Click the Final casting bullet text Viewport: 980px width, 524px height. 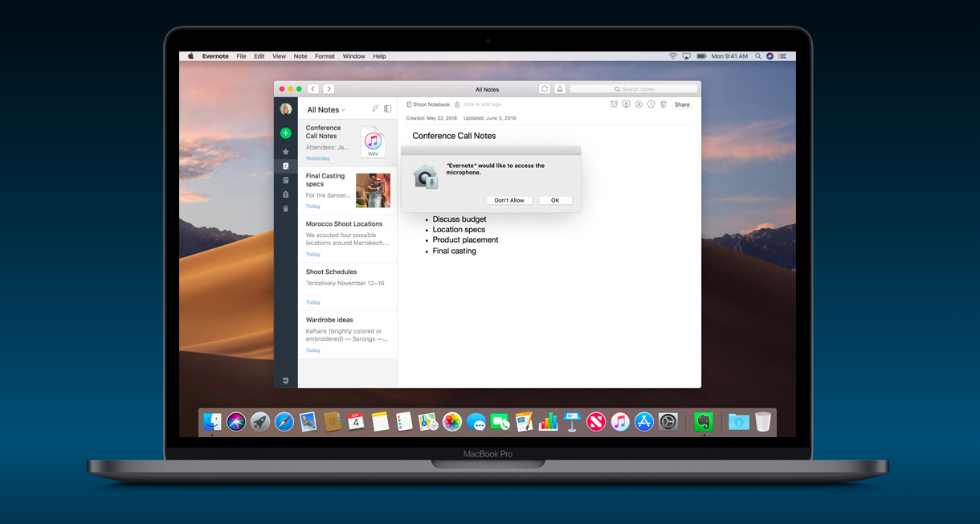[x=455, y=252]
